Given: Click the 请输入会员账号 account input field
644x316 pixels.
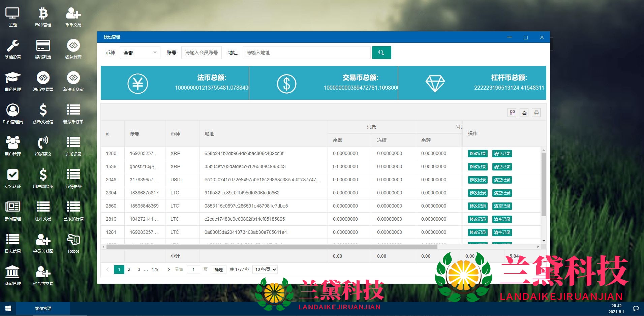Looking at the screenshot, I should (201, 53).
